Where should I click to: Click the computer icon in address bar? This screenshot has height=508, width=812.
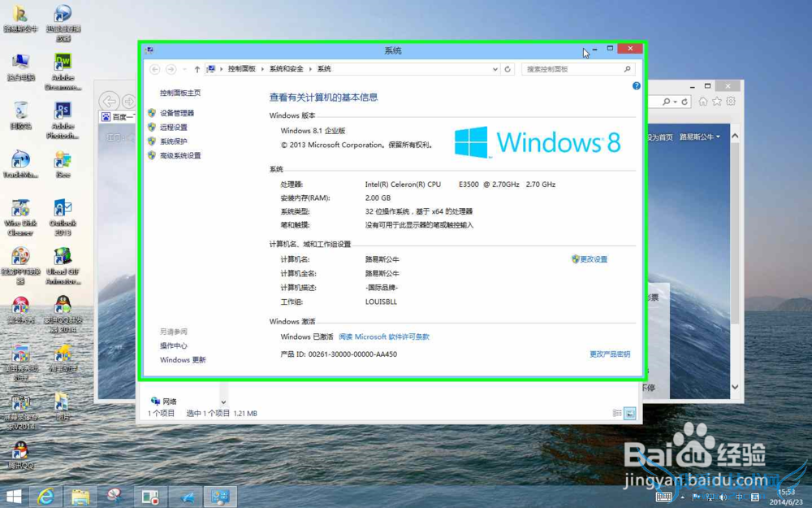point(211,69)
